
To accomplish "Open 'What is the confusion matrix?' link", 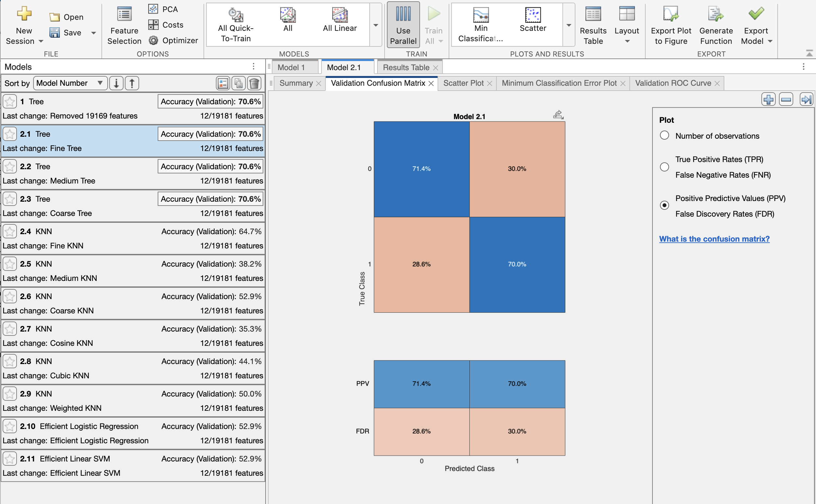I will click(714, 239).
